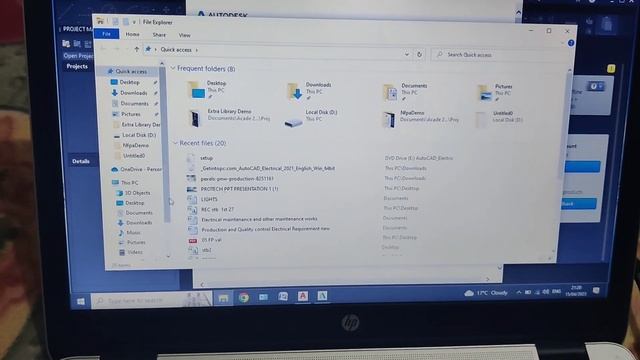Open the Desktop frequent folder
Screen dimensions: 640x360
pos(208,89)
